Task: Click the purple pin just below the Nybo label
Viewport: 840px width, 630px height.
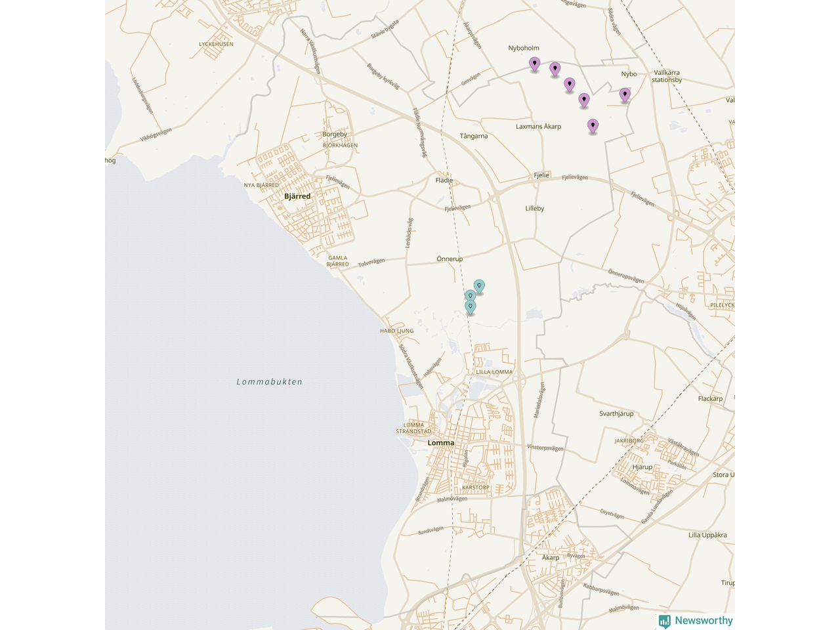Action: tap(625, 95)
